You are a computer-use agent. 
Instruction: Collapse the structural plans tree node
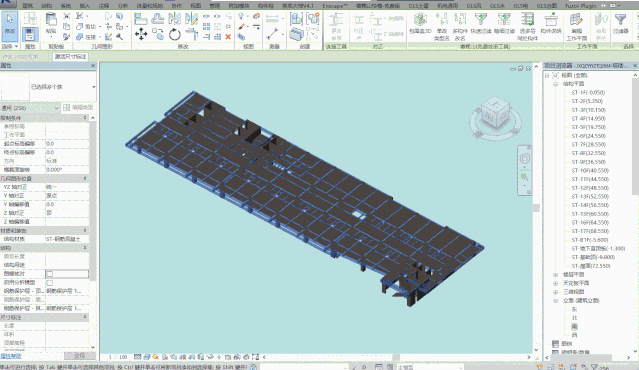click(x=555, y=84)
